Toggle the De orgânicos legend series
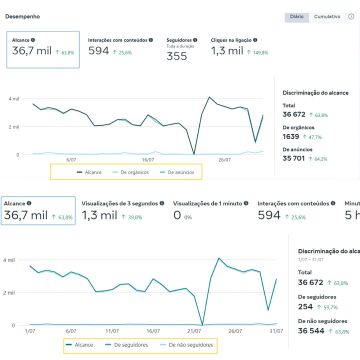Image resolution: width=360 pixels, height=360 pixels. pos(131,172)
